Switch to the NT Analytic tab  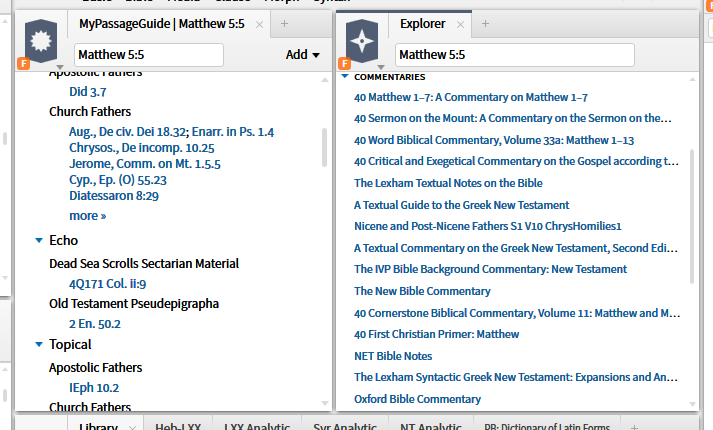coord(431,426)
